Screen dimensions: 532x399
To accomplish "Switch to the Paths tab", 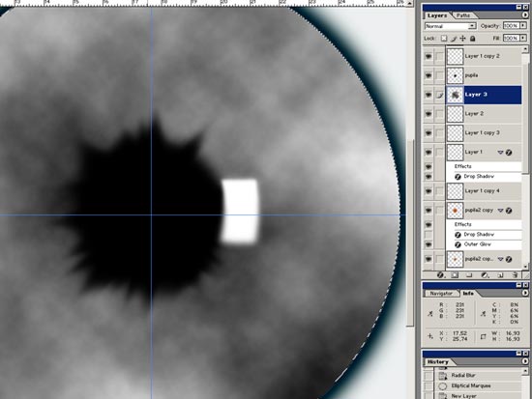I will (463, 15).
